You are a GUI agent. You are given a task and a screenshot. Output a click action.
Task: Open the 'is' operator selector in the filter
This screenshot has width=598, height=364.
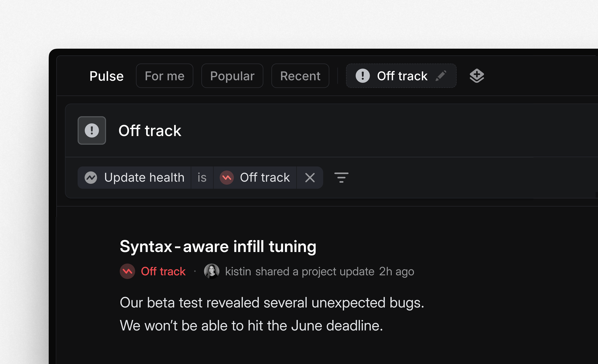click(202, 177)
